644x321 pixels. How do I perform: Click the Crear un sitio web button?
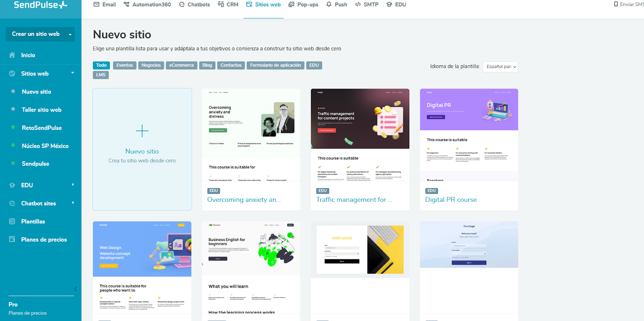point(36,34)
